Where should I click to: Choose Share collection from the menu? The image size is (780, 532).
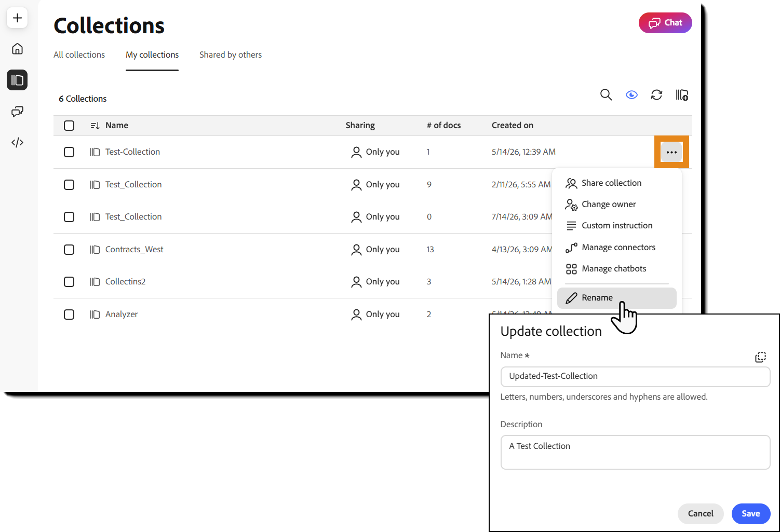[617, 183]
